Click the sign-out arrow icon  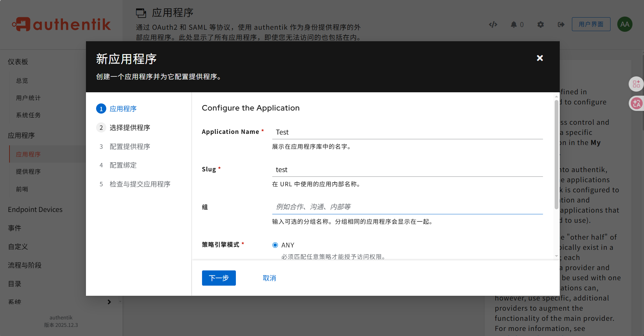click(x=561, y=24)
